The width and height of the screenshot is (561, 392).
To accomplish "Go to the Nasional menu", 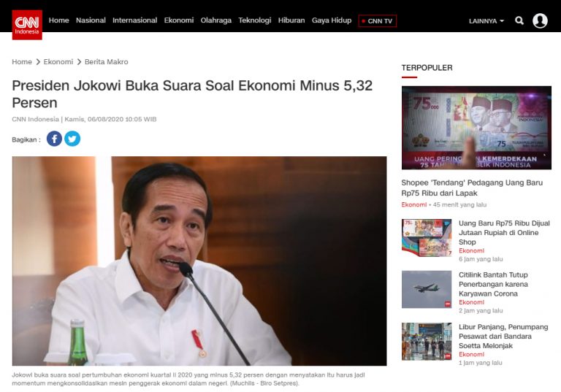I will pyautogui.click(x=91, y=20).
